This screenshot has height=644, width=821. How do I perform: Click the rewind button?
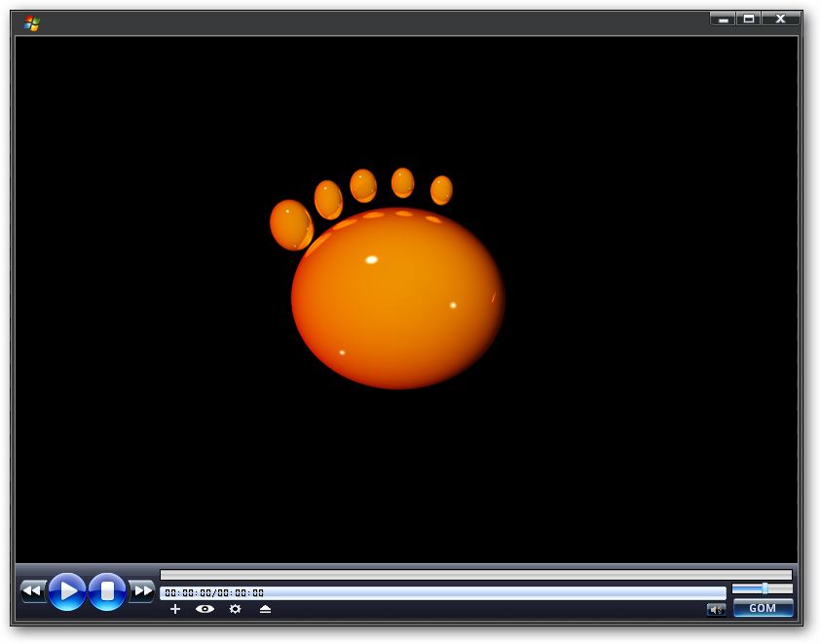tap(33, 590)
